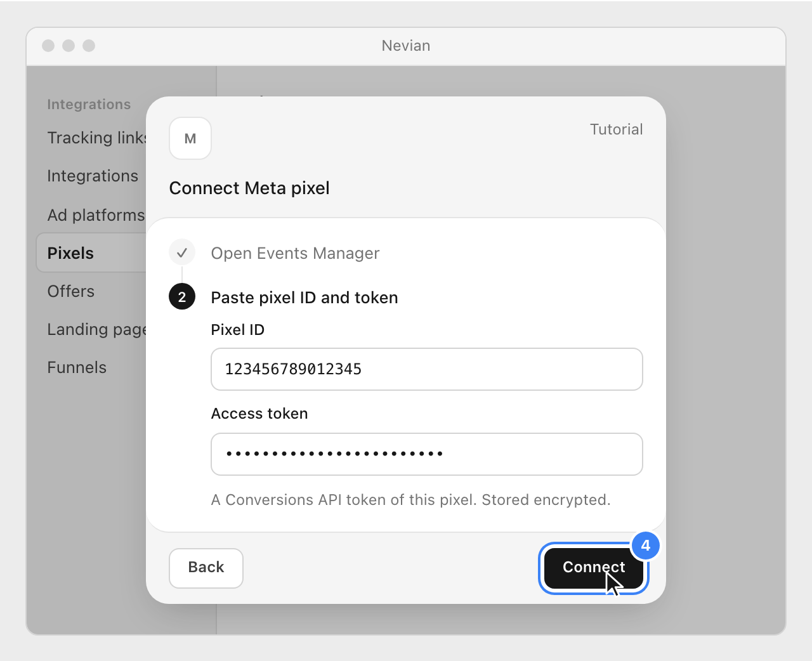Click the "Integrations" sidebar section header
The width and height of the screenshot is (812, 661).
coord(89,104)
